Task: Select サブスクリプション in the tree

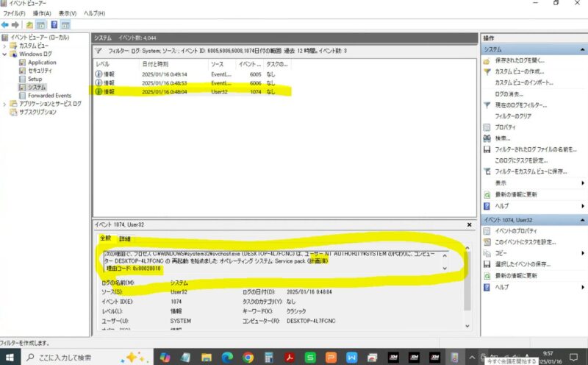Action: click(x=38, y=112)
